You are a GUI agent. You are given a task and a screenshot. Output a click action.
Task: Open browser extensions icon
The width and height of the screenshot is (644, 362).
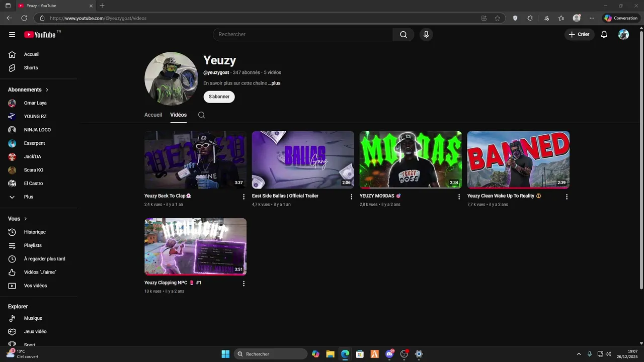coord(530,18)
